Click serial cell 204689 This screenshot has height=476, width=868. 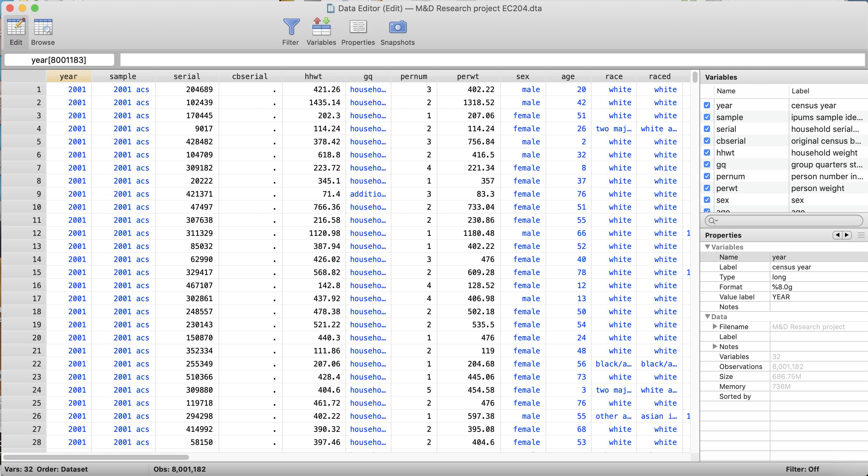point(187,89)
